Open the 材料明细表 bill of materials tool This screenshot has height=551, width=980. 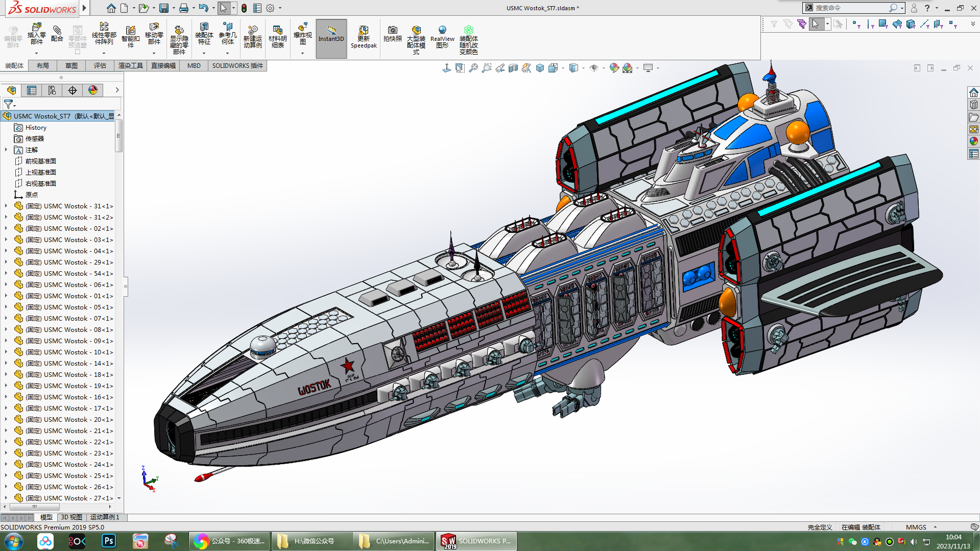click(277, 36)
